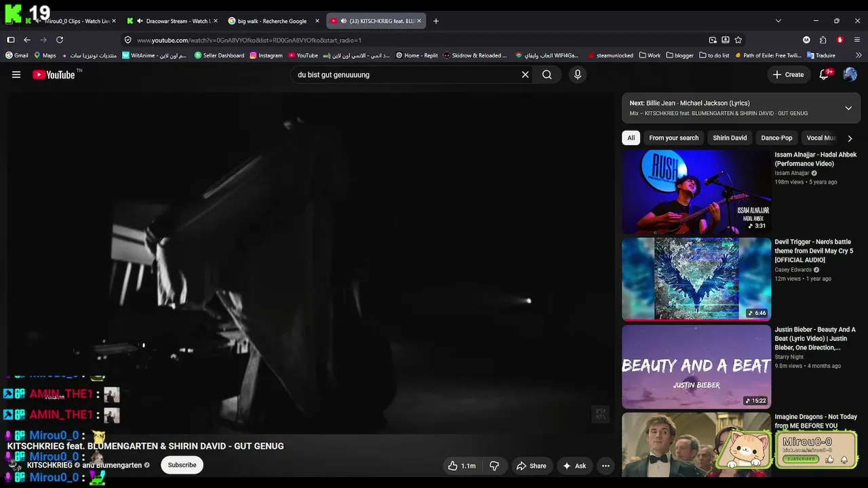Clear the YouTube search query

[x=525, y=75]
